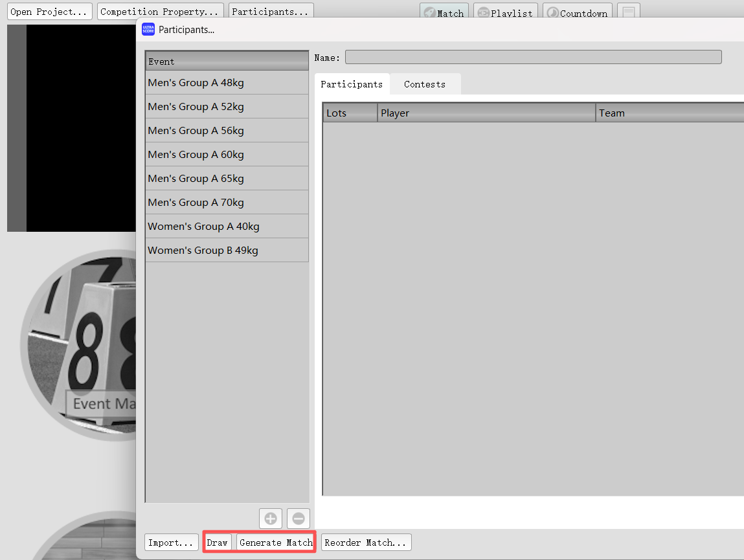Click the Import... button

[172, 543]
